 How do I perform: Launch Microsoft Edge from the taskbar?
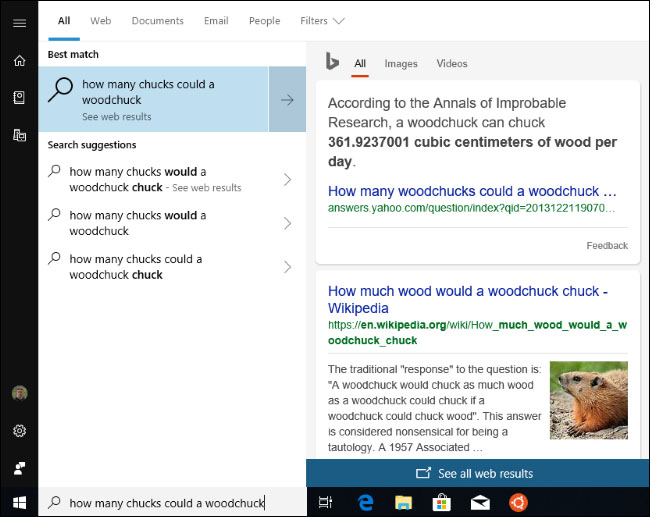point(365,502)
